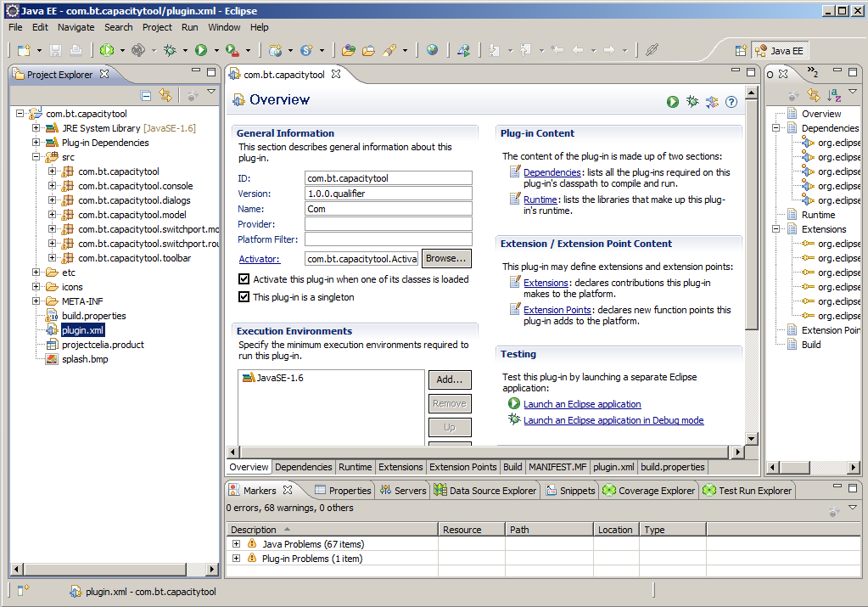This screenshot has width=868, height=607.
Task: Click the Outline link with editor icon
Action: click(x=813, y=95)
